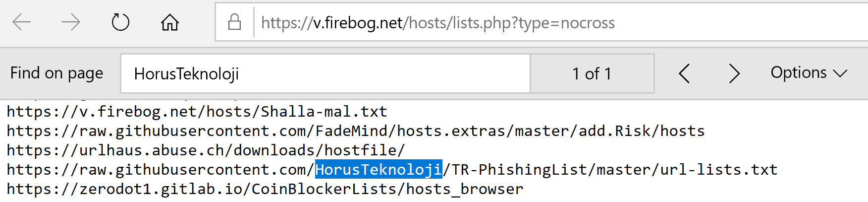The image size is (868, 202).
Task: Click v.firebog.net domain in address bar
Action: point(358,23)
